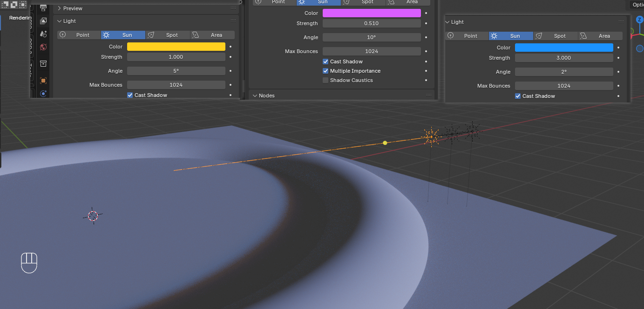Switch magenta light to Spot type
The height and width of the screenshot is (309, 644).
pyautogui.click(x=363, y=2)
